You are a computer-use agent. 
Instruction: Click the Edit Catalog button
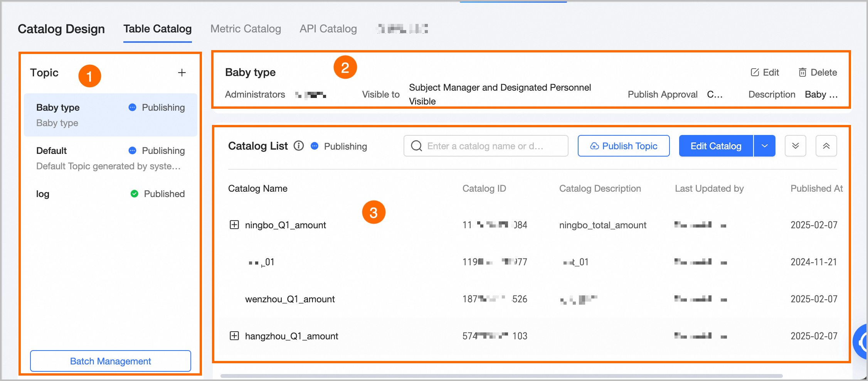716,146
